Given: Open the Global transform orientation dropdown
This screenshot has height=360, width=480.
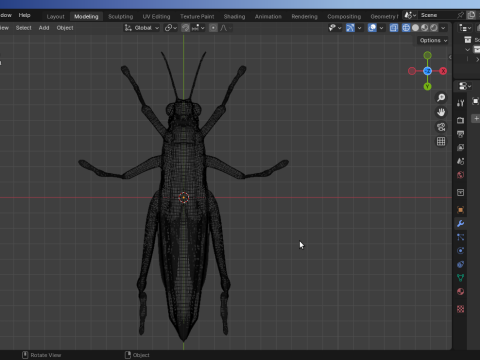Looking at the screenshot, I should 142,28.
